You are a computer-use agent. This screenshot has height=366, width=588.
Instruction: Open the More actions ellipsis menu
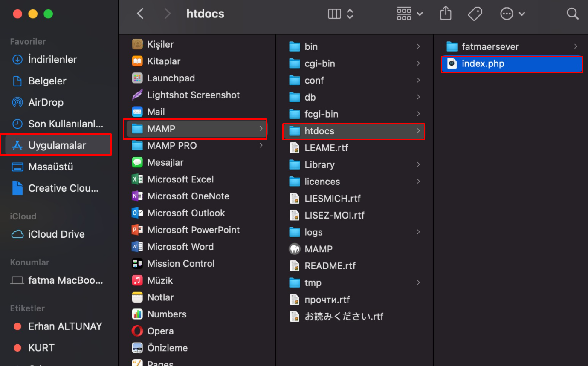[x=512, y=14]
